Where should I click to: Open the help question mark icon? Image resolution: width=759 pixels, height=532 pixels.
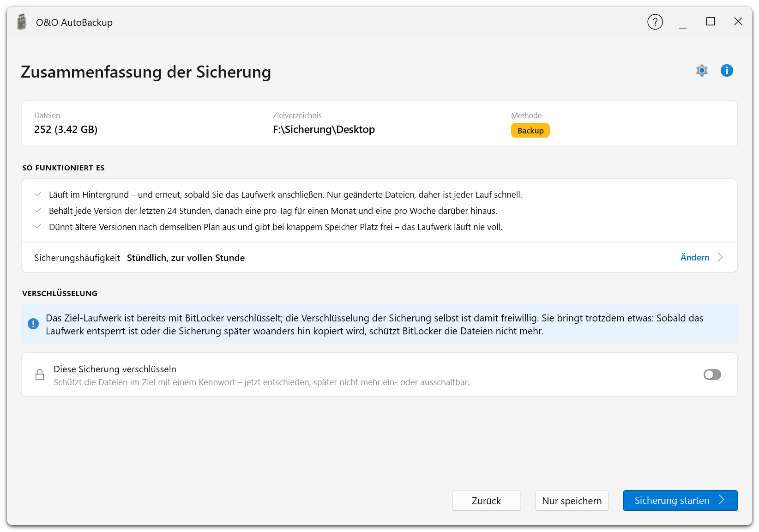pos(655,22)
